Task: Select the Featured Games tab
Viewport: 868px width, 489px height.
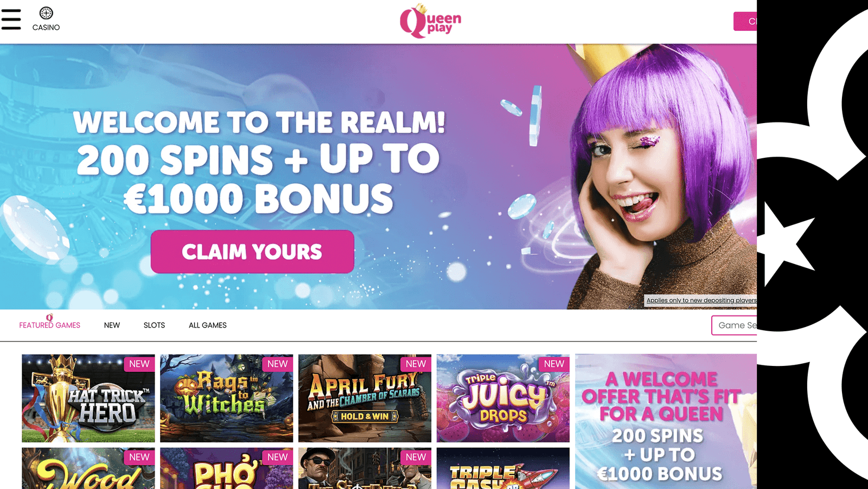Action: coord(49,325)
